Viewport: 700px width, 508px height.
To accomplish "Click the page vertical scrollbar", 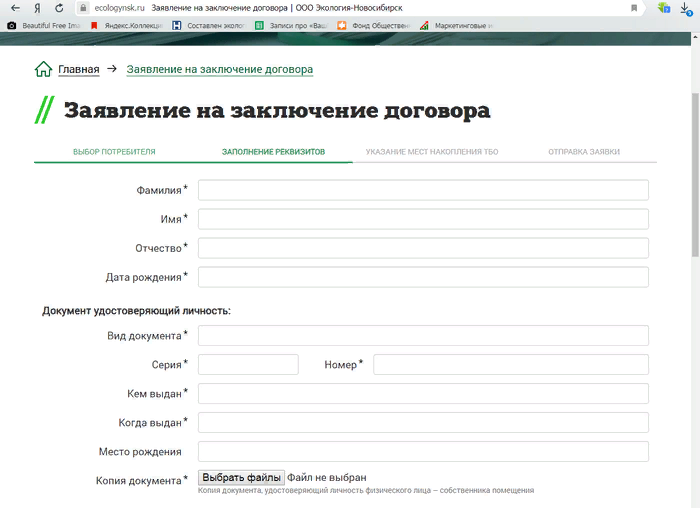I will coord(695,175).
